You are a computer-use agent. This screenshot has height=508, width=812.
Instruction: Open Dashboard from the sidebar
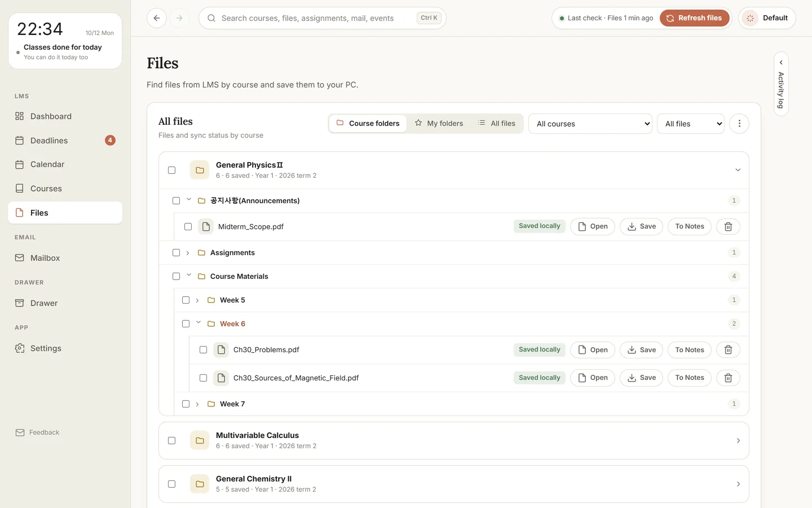click(65, 116)
